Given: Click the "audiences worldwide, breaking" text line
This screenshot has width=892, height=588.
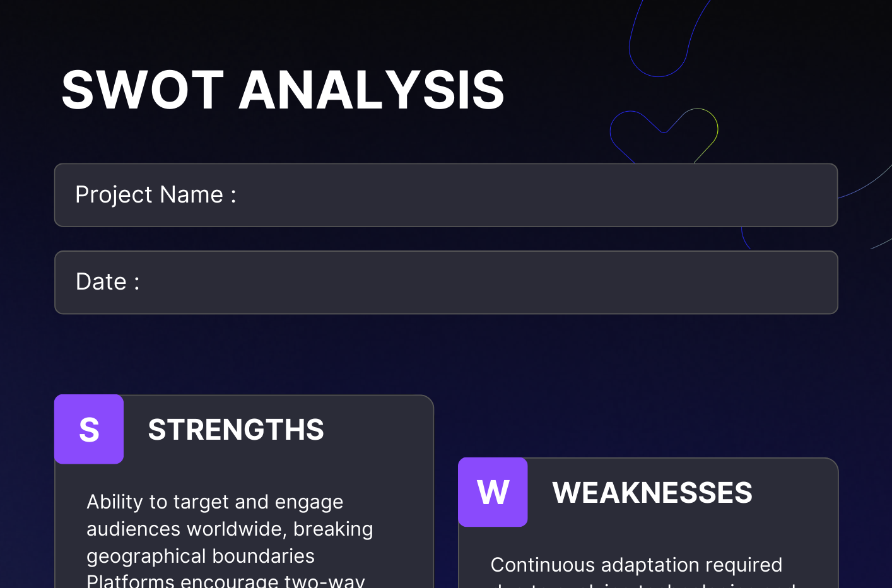Looking at the screenshot, I should coord(230,529).
